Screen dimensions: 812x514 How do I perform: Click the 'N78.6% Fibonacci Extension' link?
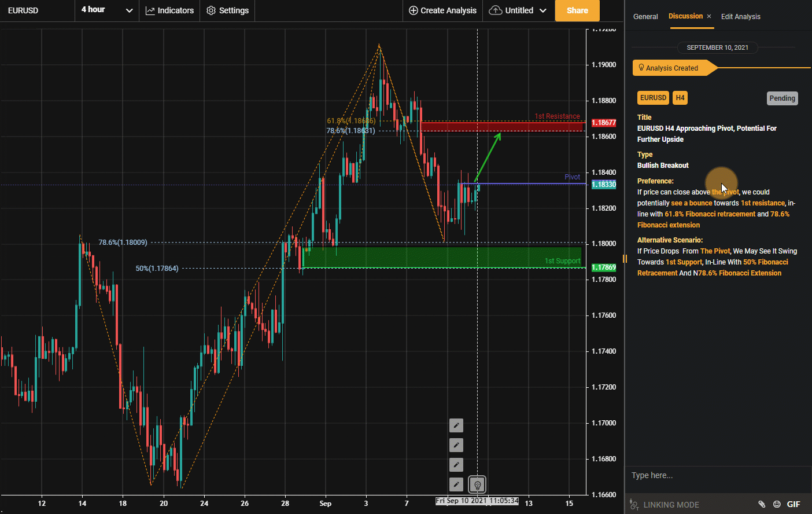737,273
